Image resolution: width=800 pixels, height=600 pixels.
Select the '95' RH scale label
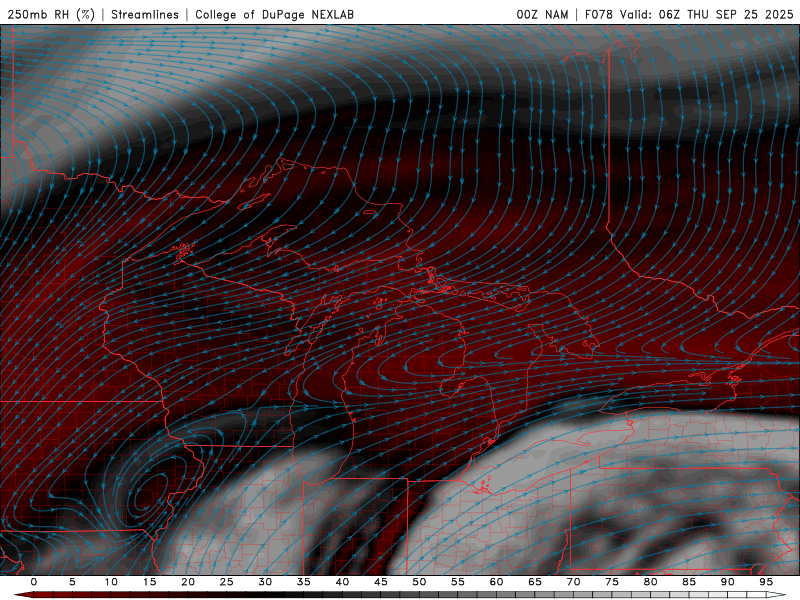point(766,582)
